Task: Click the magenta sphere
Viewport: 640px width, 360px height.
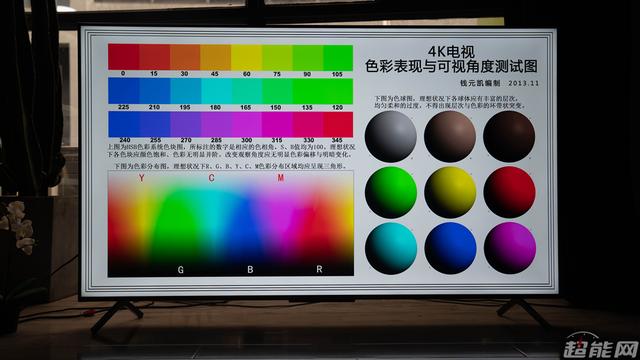Action: [510, 248]
